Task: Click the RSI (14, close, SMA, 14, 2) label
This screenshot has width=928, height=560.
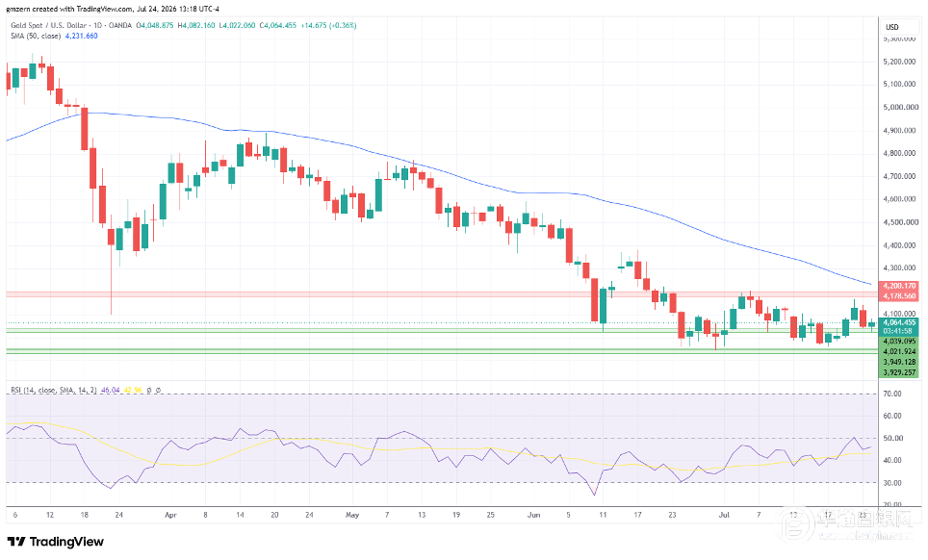Action: (x=54, y=391)
